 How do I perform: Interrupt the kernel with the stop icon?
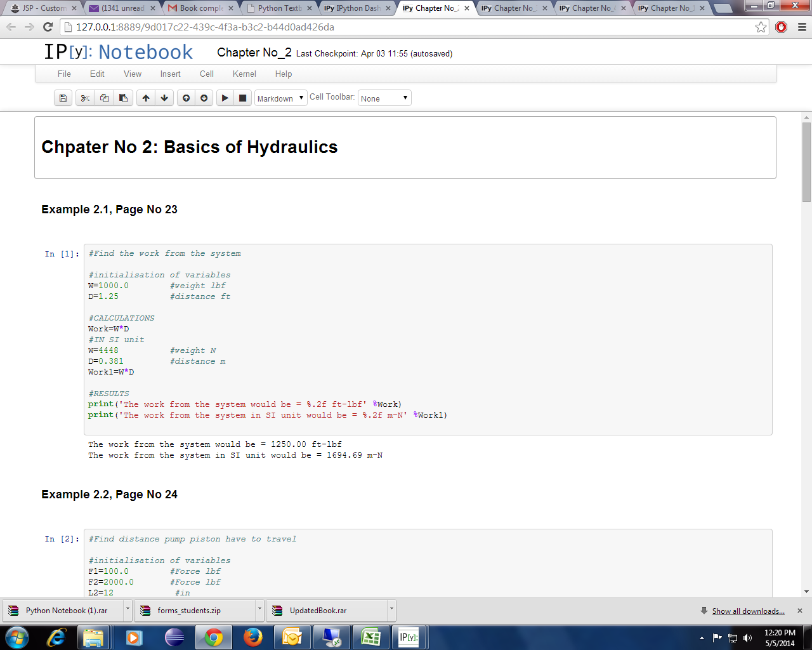(x=242, y=98)
